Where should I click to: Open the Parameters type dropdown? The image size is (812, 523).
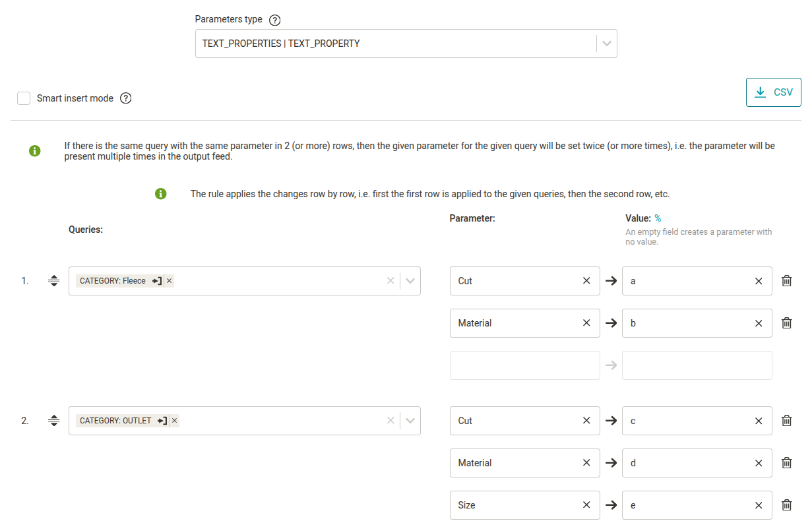(607, 44)
